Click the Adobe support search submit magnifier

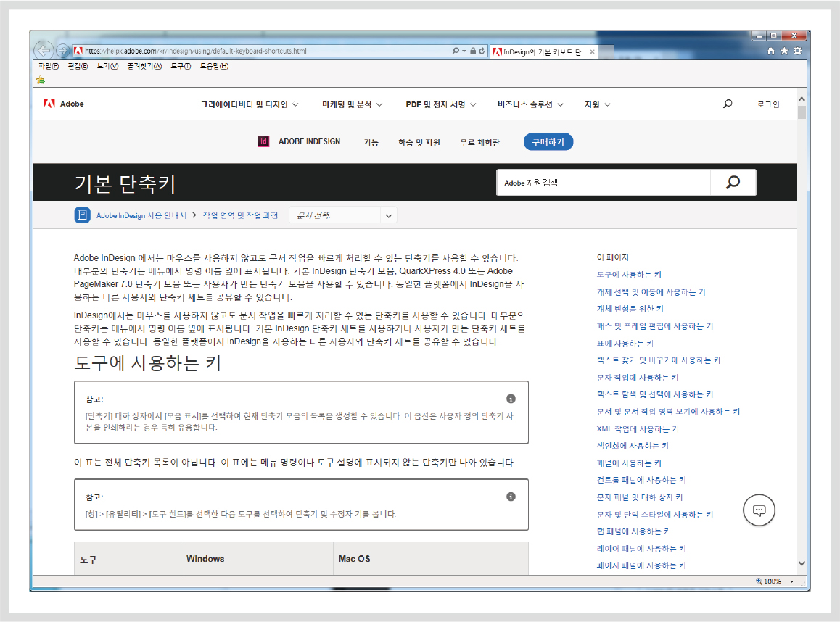click(733, 183)
